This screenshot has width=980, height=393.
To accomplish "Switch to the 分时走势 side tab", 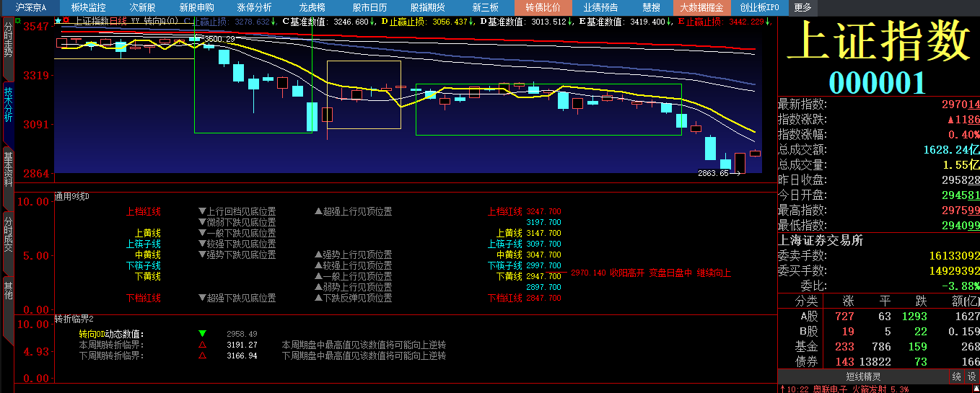I will pos(8,40).
